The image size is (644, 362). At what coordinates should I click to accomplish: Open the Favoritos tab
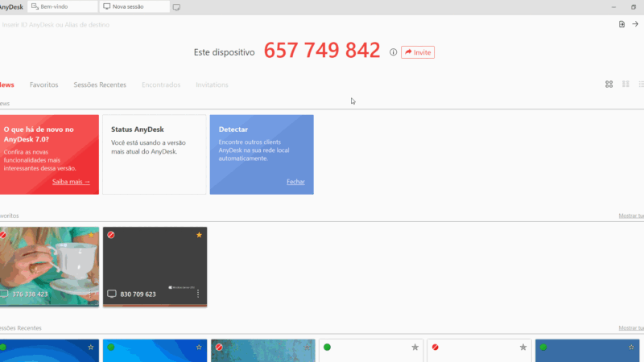[x=44, y=84]
